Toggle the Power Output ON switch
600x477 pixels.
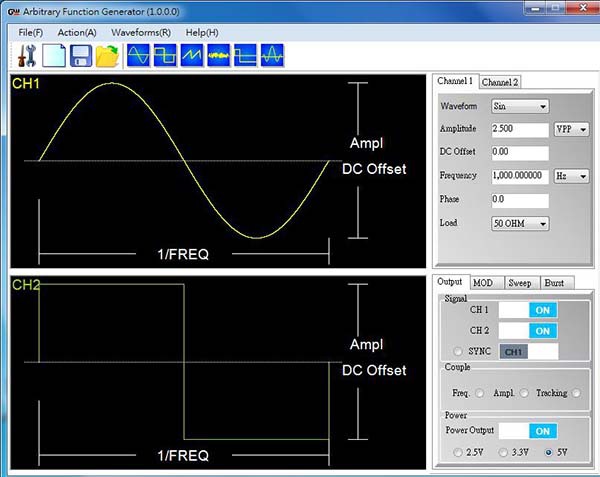pyautogui.click(x=528, y=431)
